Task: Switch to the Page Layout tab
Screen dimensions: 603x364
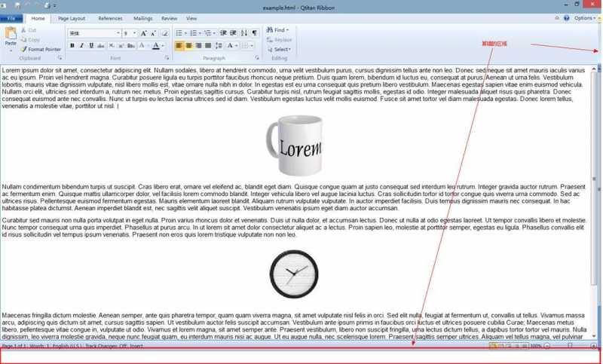Action: [72, 18]
